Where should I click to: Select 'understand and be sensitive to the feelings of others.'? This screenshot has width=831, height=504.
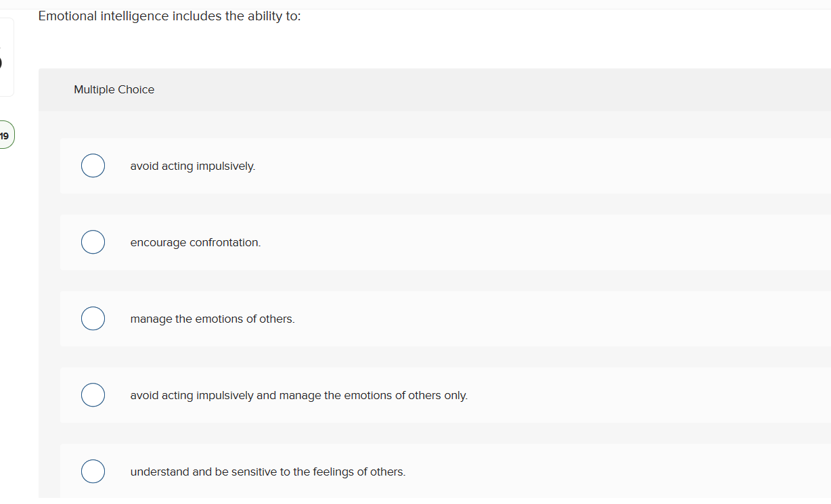point(93,471)
